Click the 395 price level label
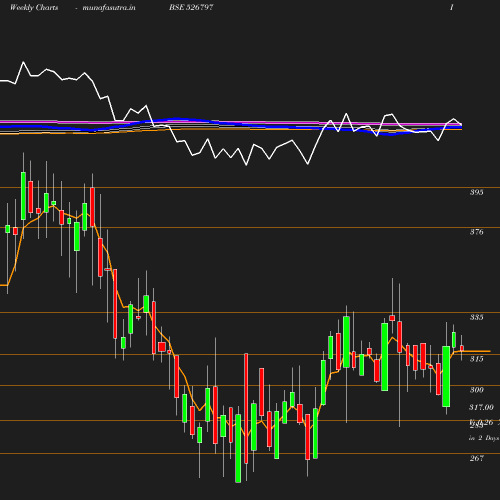Image resolution: width=500 pixels, height=500 pixels. tap(476, 192)
